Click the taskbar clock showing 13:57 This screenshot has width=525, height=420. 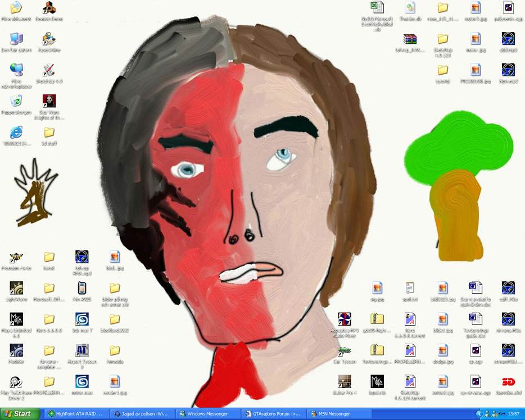point(513,414)
